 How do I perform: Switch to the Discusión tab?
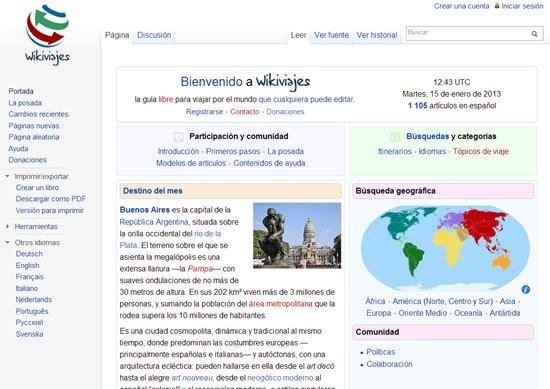154,35
